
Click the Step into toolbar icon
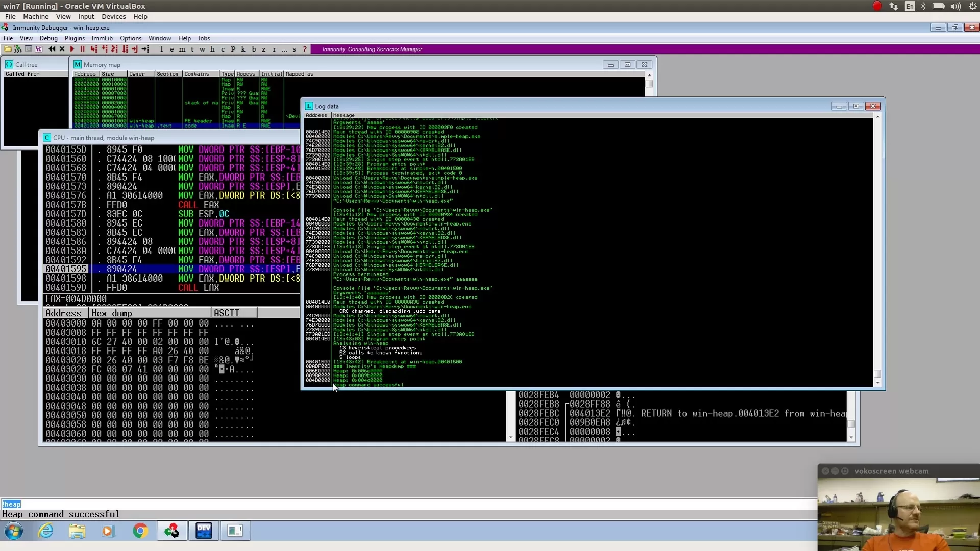click(93, 49)
